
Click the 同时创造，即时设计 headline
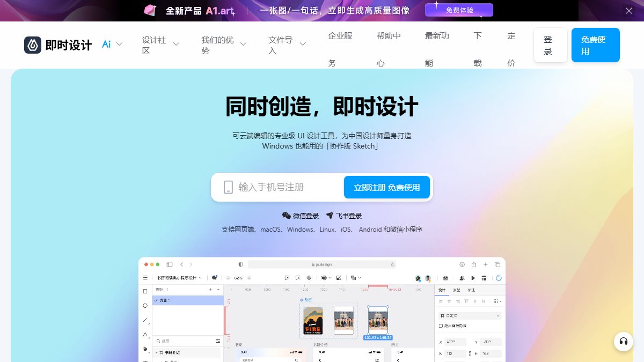tap(322, 106)
